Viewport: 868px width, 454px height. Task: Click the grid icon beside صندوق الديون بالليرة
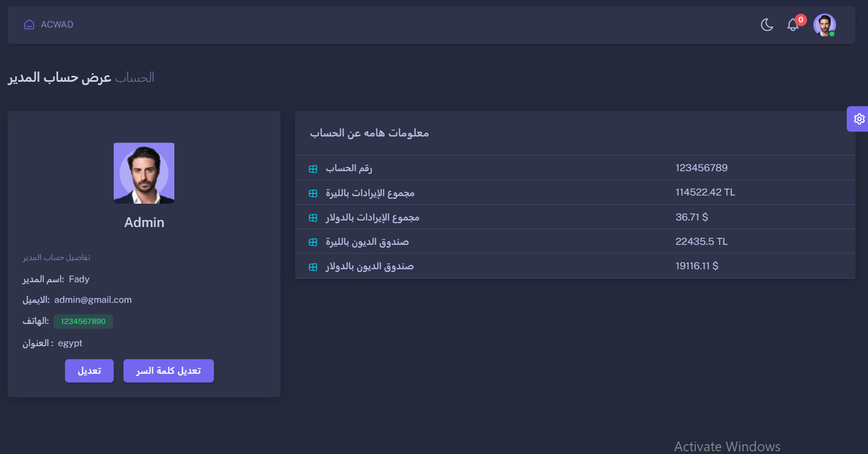[313, 242]
